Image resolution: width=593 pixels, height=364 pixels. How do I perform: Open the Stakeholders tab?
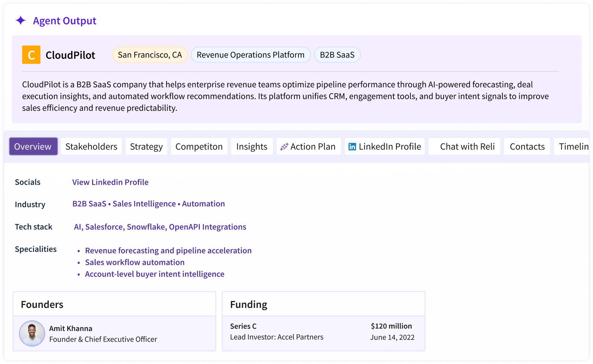pyautogui.click(x=91, y=147)
